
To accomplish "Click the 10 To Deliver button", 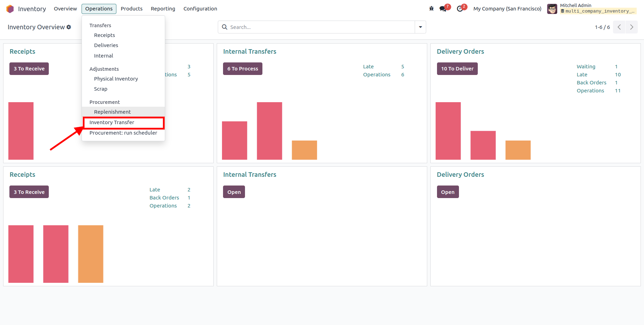I will [x=457, y=69].
